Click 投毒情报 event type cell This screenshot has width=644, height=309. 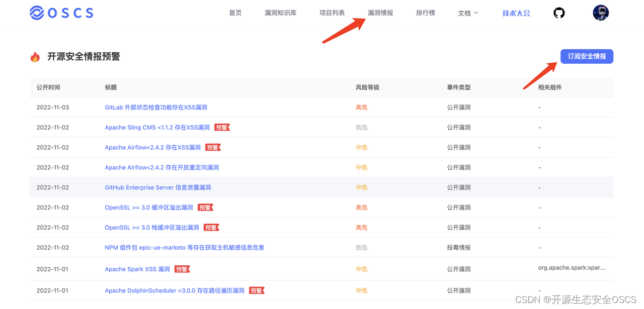459,248
